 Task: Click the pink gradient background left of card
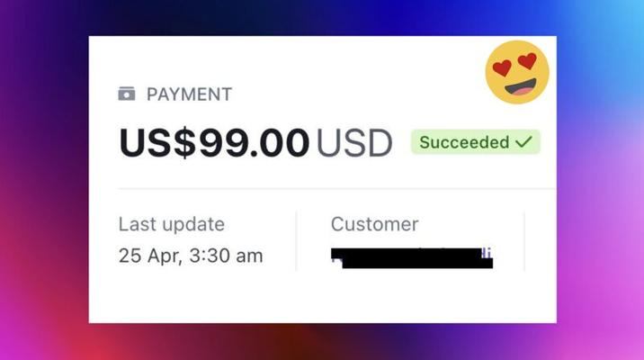click(41, 247)
